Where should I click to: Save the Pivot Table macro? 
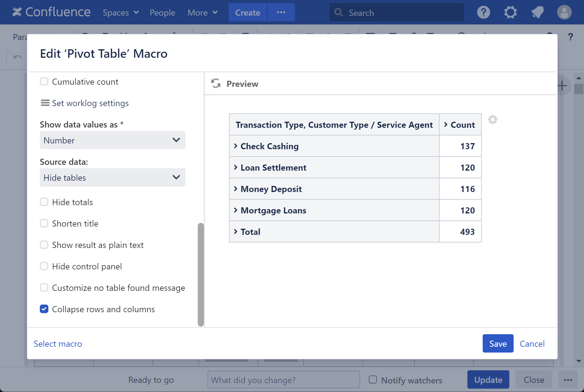(x=498, y=344)
